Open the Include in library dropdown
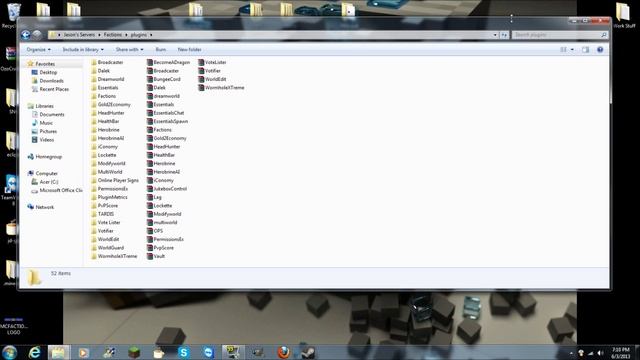Screen dimensions: 640x360 pyautogui.click(x=83, y=50)
